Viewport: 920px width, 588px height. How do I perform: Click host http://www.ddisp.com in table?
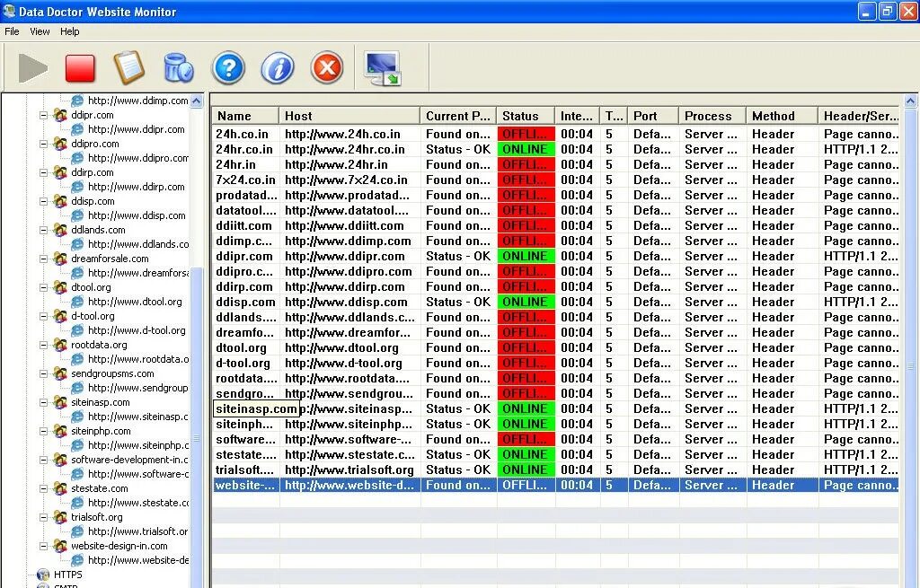[x=346, y=302]
